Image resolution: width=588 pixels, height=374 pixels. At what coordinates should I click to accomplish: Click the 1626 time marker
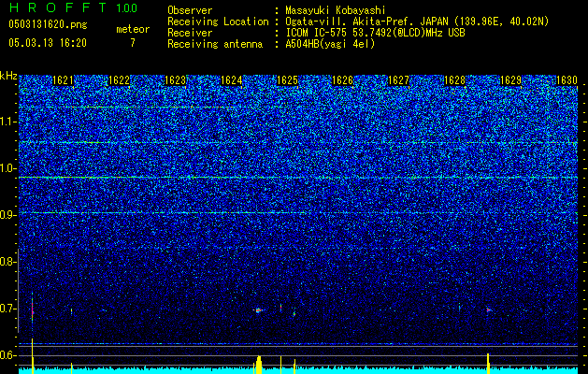point(343,80)
